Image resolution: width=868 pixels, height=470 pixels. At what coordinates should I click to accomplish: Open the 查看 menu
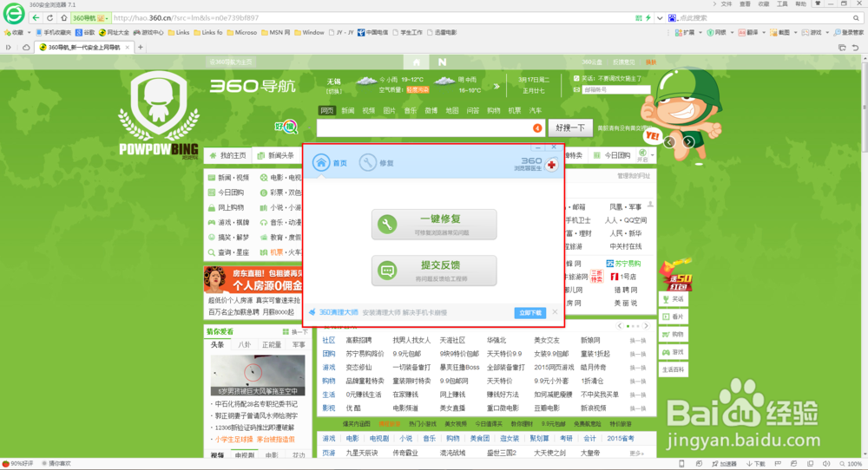point(745,3)
